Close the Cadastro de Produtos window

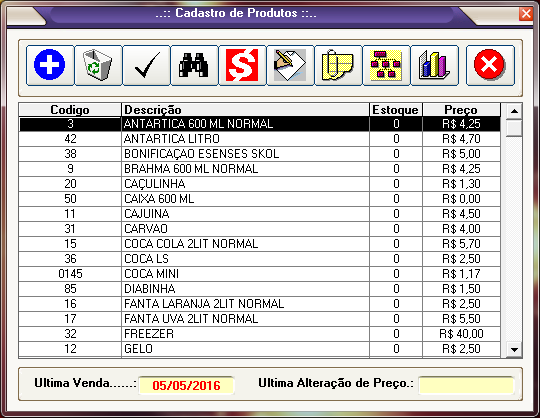click(x=526, y=14)
